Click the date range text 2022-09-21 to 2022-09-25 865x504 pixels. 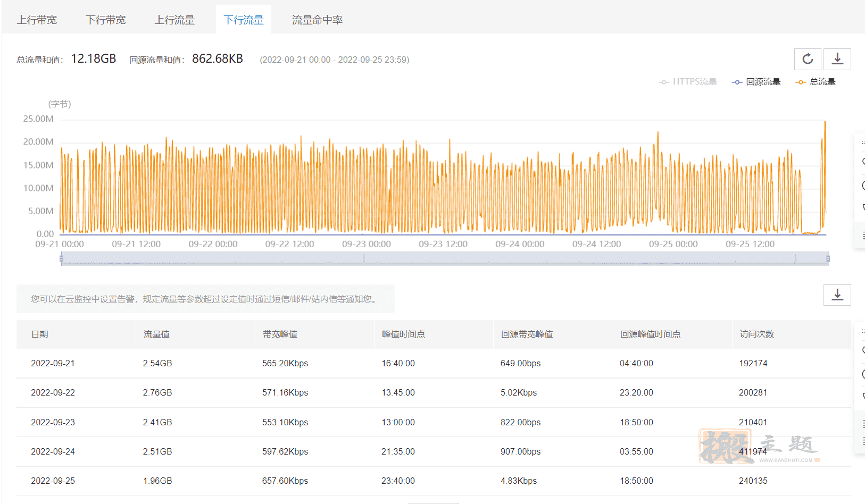pos(335,60)
